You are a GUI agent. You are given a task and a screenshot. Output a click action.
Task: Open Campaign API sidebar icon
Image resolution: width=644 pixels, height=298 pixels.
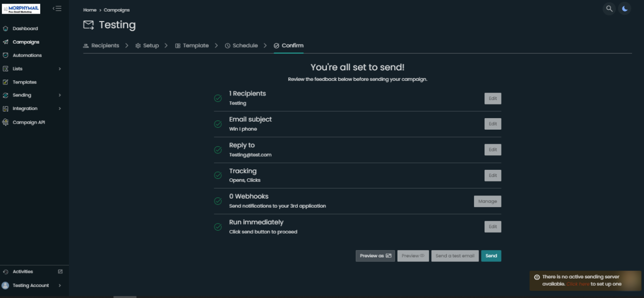coord(6,122)
